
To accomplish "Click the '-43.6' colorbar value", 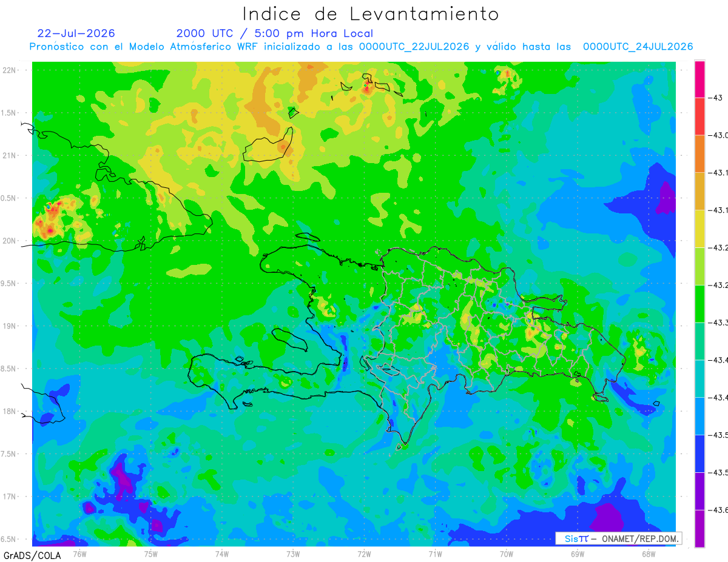I will (718, 510).
